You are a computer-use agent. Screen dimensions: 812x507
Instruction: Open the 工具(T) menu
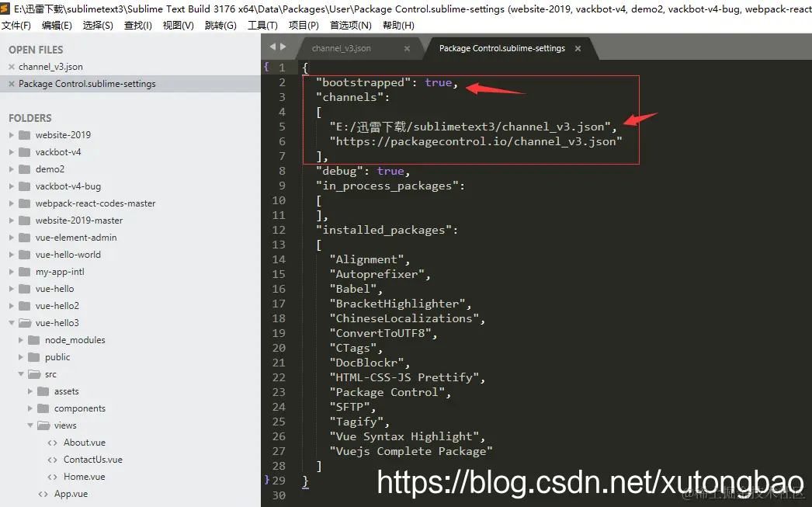(262, 26)
